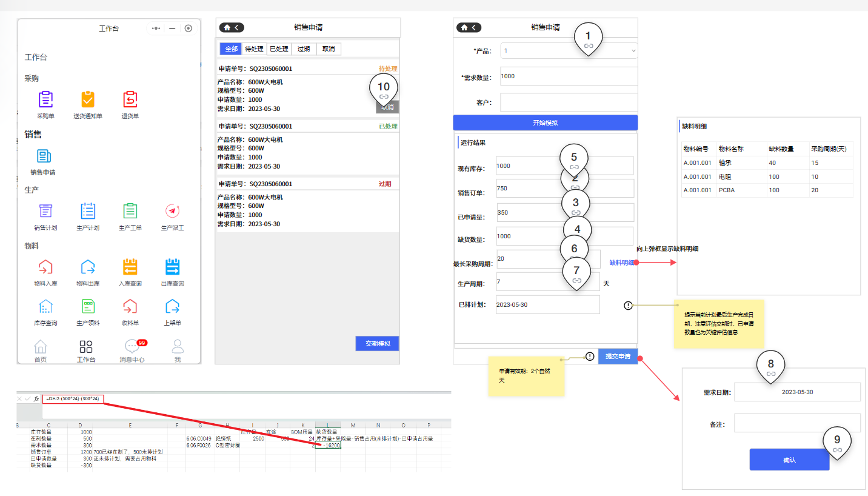The width and height of the screenshot is (868, 496).
Task: Open the 生产派工 dispatch icon
Action: tap(173, 211)
